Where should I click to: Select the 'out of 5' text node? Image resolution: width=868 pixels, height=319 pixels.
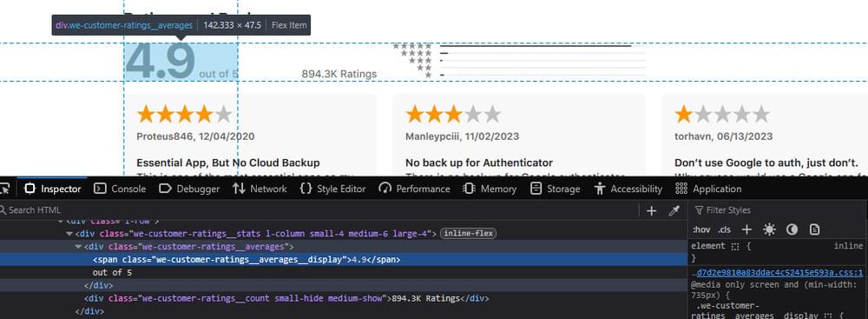click(112, 272)
